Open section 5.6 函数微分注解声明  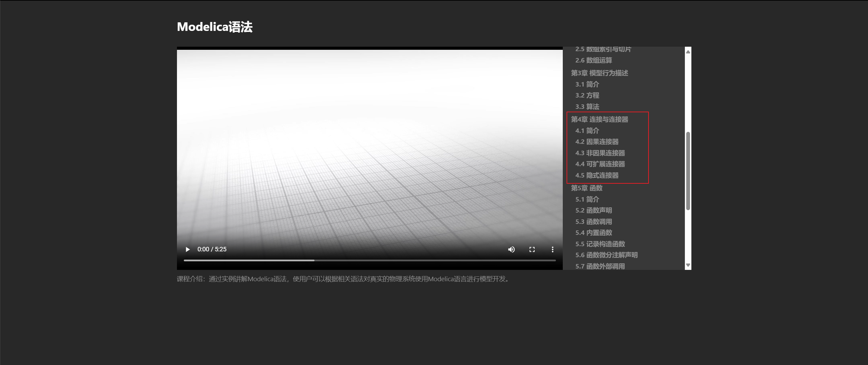click(606, 255)
